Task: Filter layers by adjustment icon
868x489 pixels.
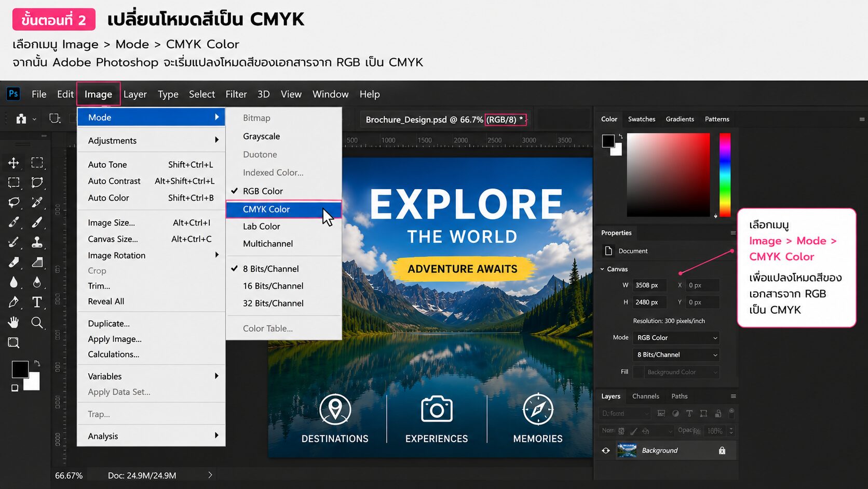Action: tap(675, 414)
